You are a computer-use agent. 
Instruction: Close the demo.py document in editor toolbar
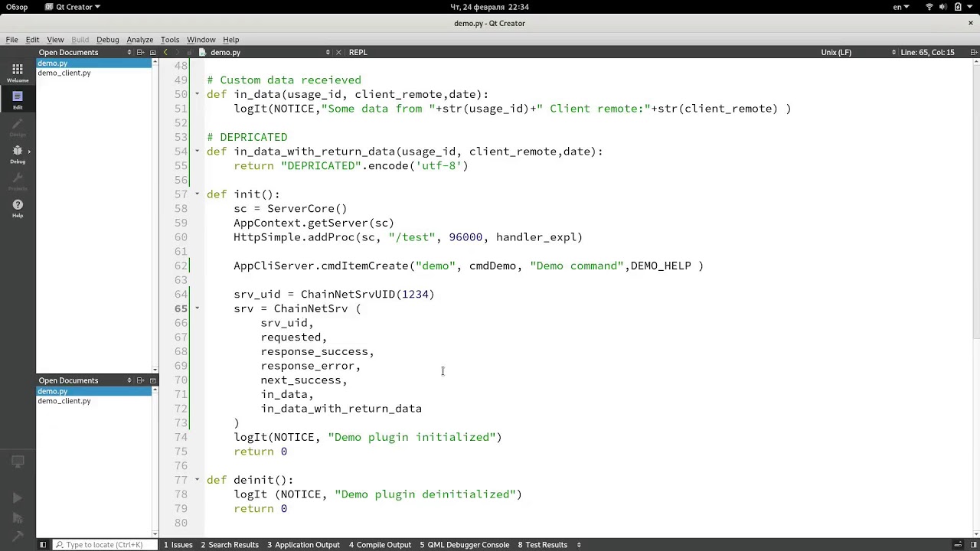point(339,52)
